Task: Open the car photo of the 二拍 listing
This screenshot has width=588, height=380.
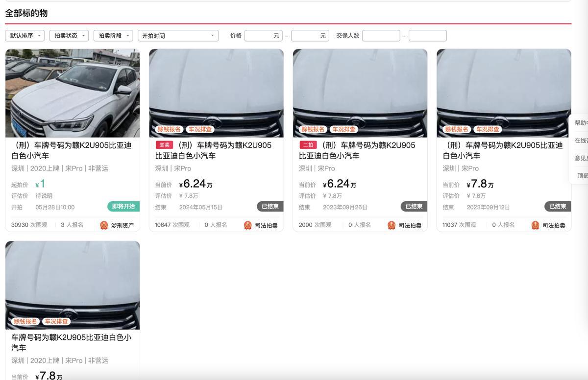Action: tap(360, 93)
